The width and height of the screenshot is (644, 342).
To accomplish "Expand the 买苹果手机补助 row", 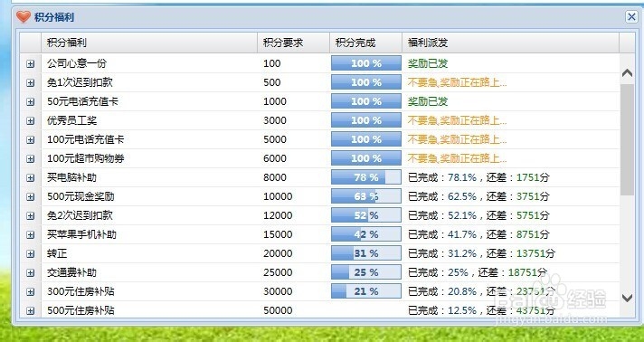I will (31, 234).
